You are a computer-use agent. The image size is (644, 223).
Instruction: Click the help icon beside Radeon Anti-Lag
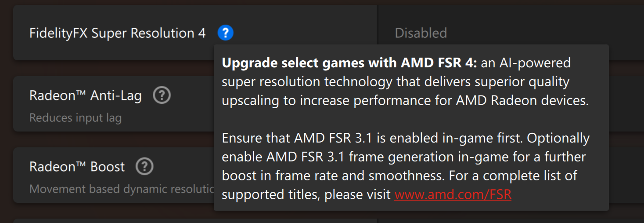click(162, 95)
